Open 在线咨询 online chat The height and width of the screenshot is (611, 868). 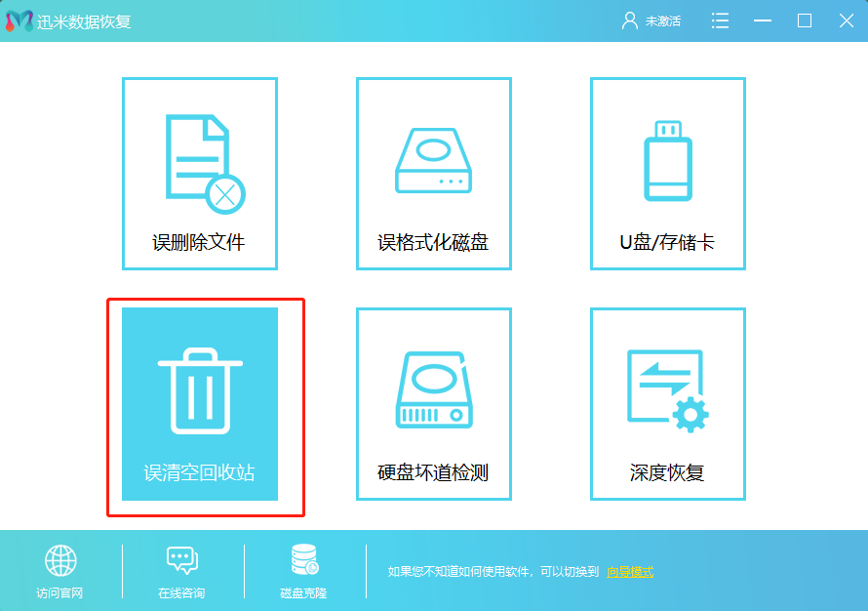tap(181, 571)
